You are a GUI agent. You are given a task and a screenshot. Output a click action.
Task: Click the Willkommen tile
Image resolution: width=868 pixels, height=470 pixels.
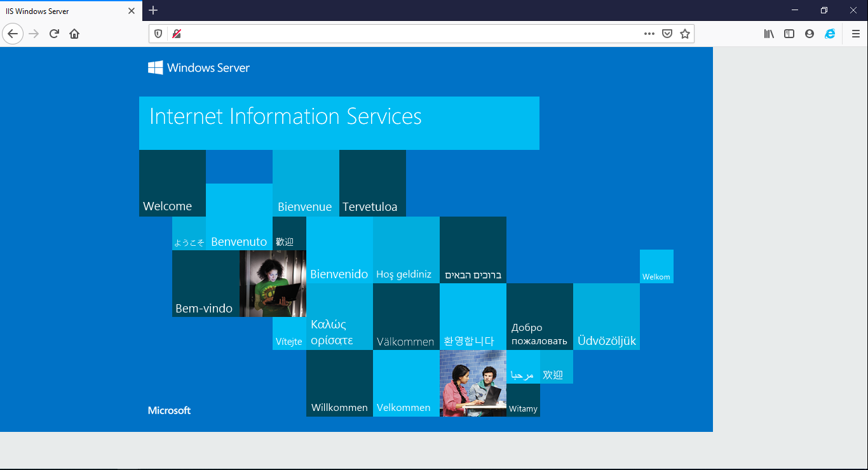tap(339, 383)
